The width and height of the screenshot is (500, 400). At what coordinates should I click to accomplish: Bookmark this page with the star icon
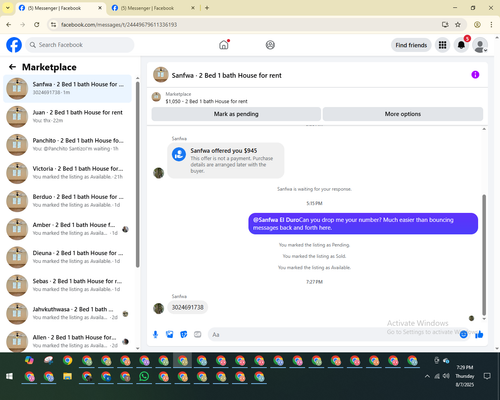pos(458,25)
